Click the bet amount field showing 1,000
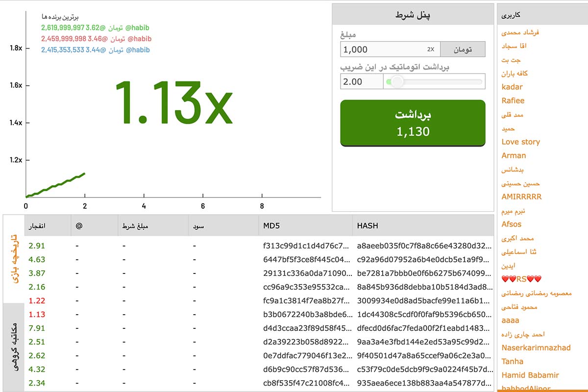Viewport: 588px width, 392px height. pos(382,49)
